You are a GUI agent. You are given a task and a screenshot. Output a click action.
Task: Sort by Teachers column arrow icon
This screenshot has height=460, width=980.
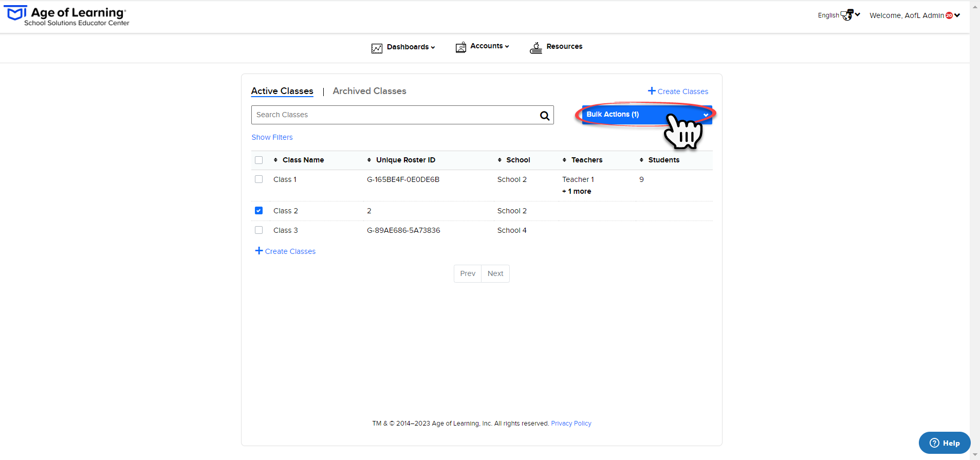pos(564,160)
